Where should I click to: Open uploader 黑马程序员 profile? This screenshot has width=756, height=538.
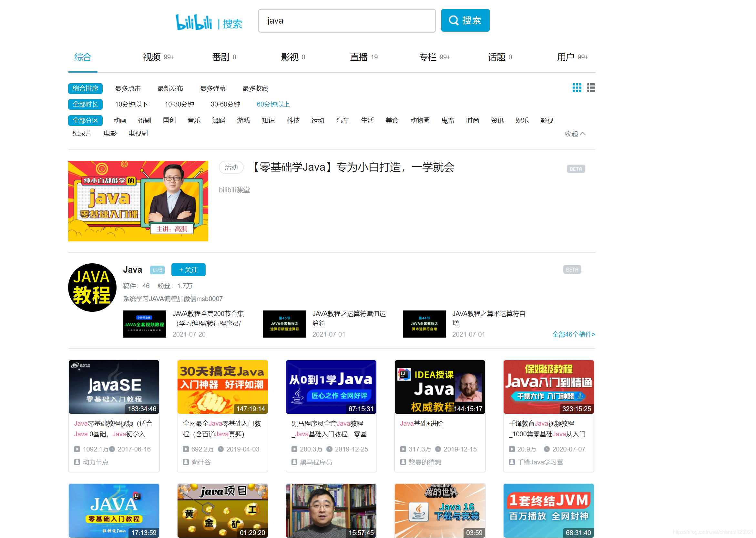tap(316, 462)
